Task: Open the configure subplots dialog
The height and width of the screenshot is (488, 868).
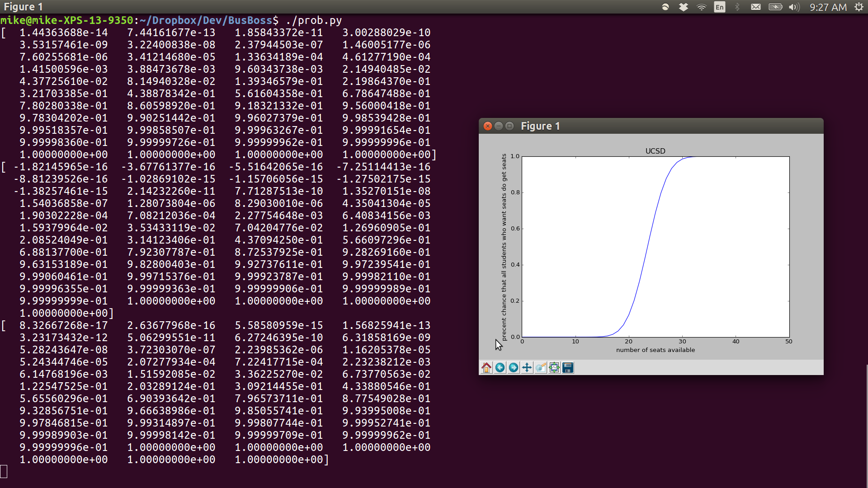Action: (x=554, y=368)
